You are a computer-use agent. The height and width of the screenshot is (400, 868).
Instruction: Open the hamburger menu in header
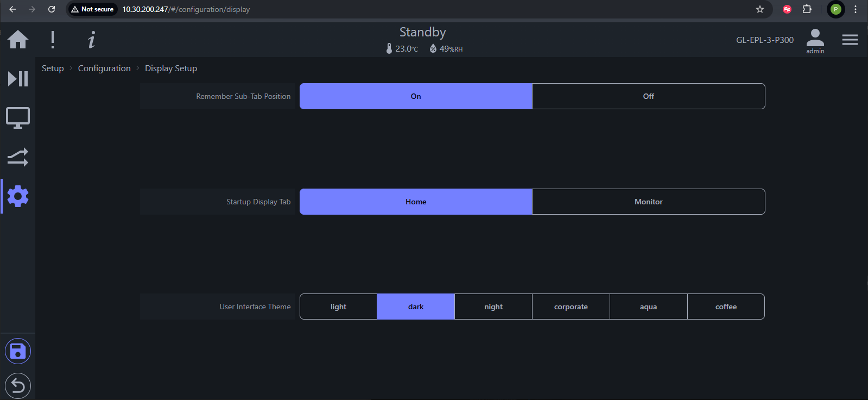click(850, 40)
